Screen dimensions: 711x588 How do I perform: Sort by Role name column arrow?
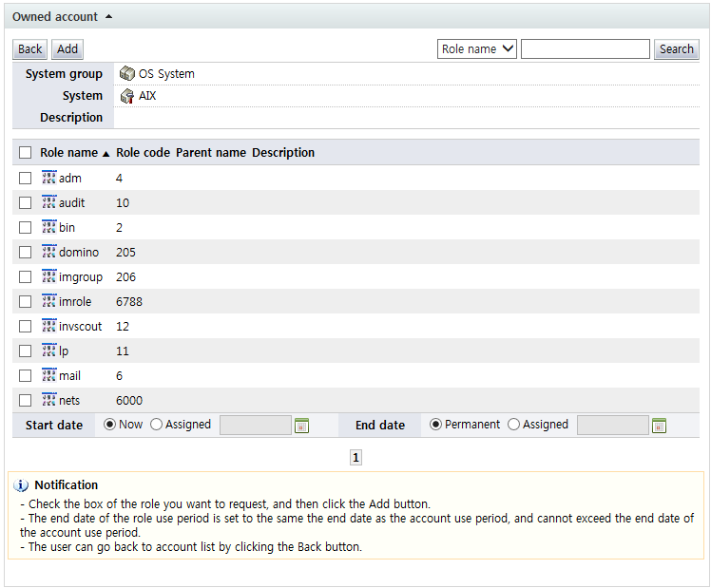(x=106, y=154)
